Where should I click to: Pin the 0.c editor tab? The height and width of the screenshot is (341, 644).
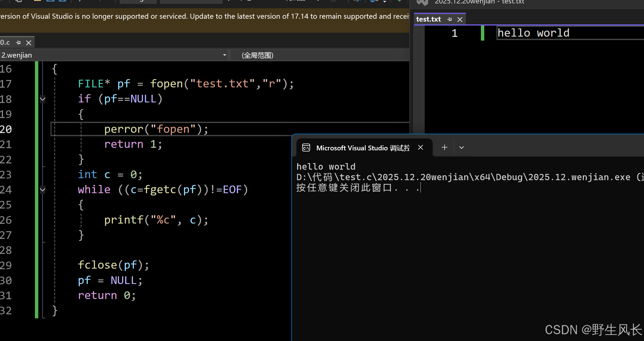pyautogui.click(x=18, y=43)
